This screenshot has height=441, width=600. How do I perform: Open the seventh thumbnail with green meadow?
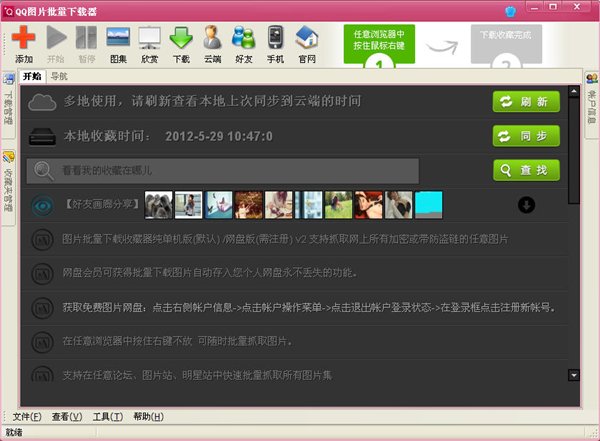[x=338, y=205]
